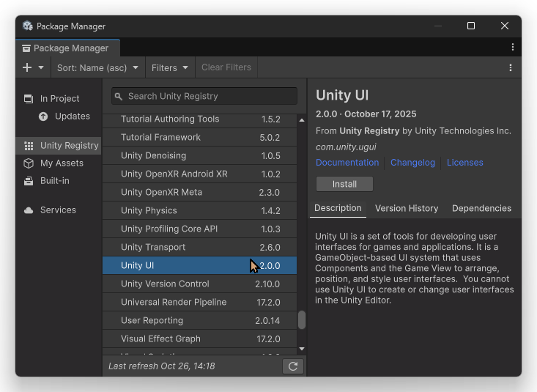Open the window tab kebab menu
Viewport: 537px width, 392px height.
coord(512,47)
